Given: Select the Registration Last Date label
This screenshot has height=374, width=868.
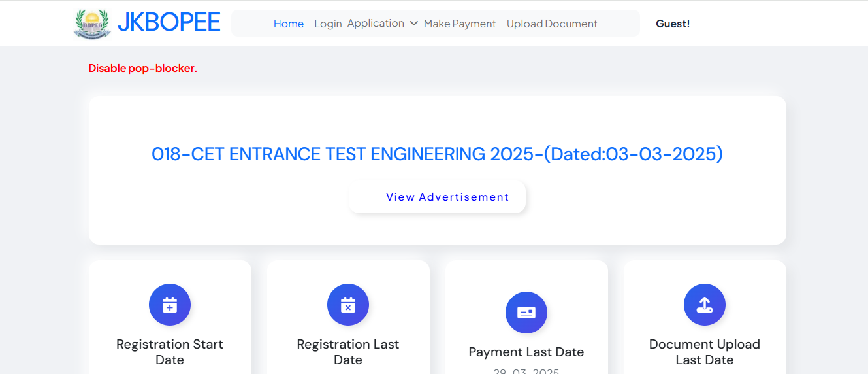Looking at the screenshot, I should 348,352.
